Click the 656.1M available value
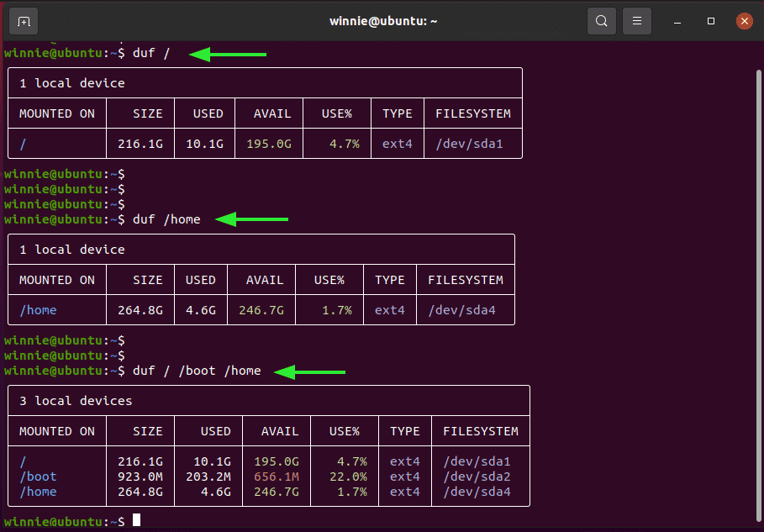The height and width of the screenshot is (532, 764). [277, 477]
